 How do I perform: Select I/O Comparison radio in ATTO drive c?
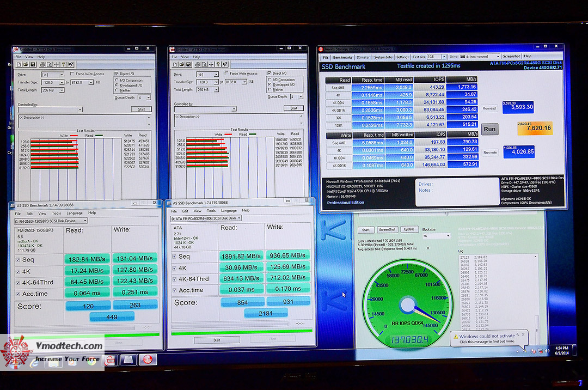point(117,80)
